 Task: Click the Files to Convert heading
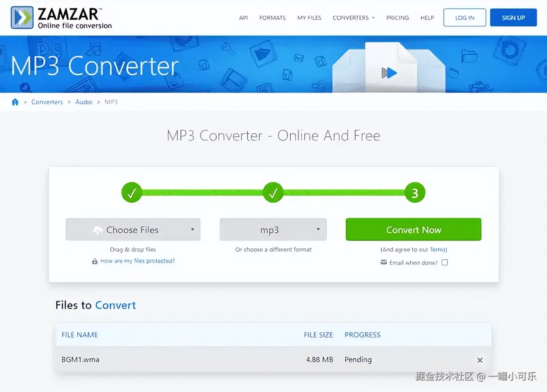pyautogui.click(x=95, y=305)
